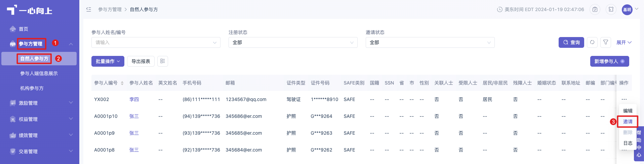This screenshot has width=644, height=164.
Task: Expand more filters with 展开
Action: click(x=624, y=42)
